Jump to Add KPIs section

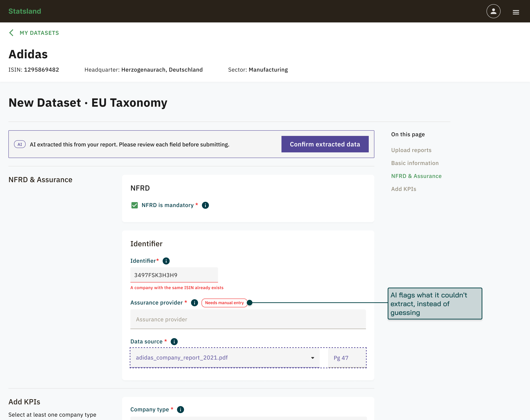pyautogui.click(x=403, y=189)
